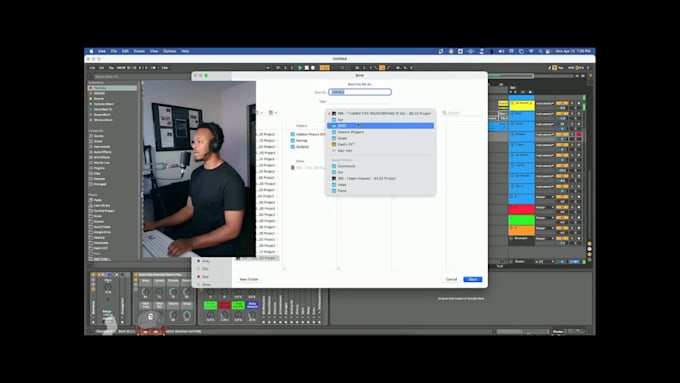
Task: Select the red track header
Action: pyautogui.click(x=522, y=209)
